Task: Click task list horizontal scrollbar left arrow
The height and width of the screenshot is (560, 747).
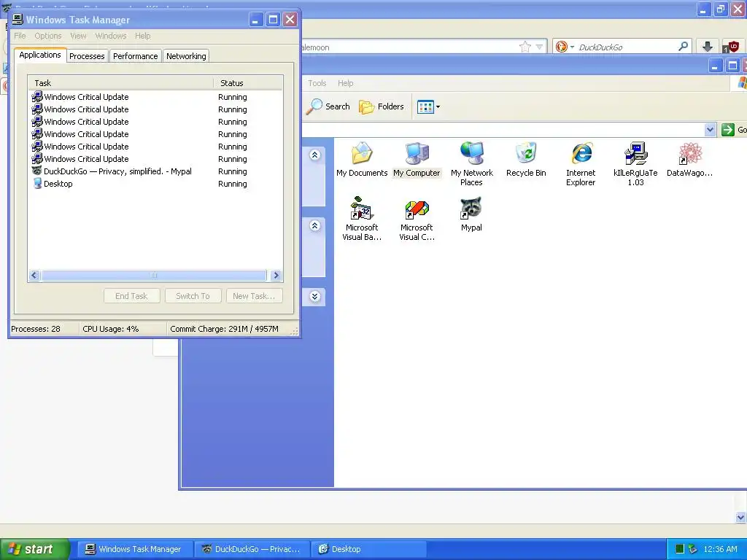Action: click(x=34, y=275)
